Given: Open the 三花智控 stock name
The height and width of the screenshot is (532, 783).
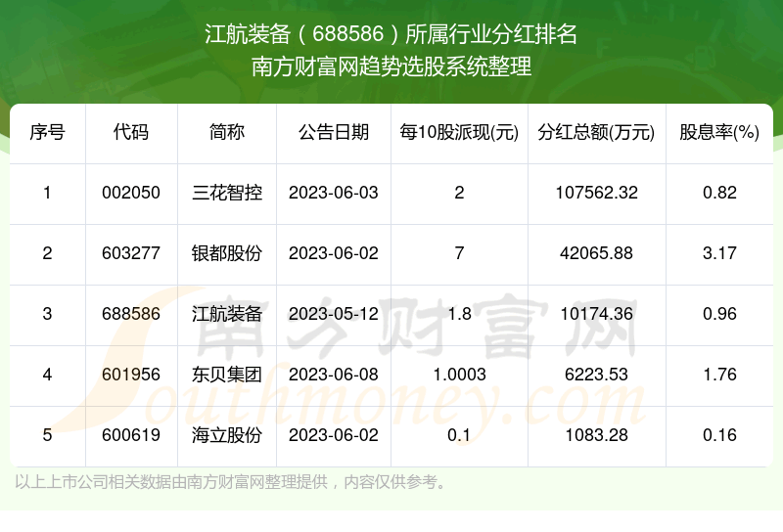Looking at the screenshot, I should 227,193.
